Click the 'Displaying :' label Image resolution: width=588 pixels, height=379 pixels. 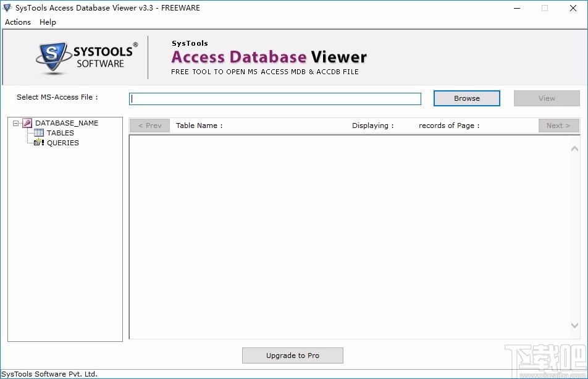(x=373, y=126)
